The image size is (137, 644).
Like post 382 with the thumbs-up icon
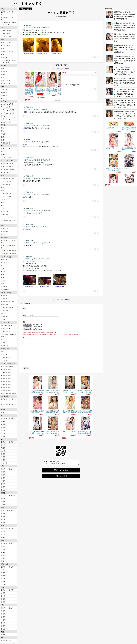coord(24,249)
